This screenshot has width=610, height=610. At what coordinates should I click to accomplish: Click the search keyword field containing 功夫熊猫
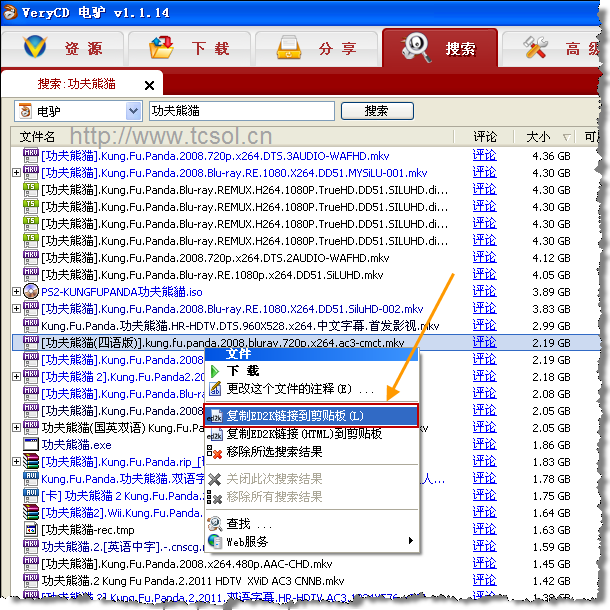click(x=242, y=111)
